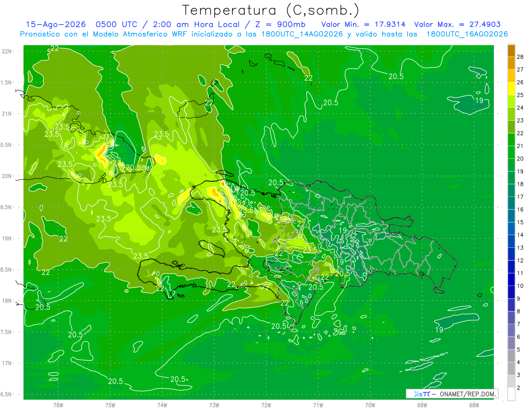Image resolution: width=532 pixels, height=411 pixels.
Task: Click the "Valor Max. = 27.4903" text
Action: [458, 24]
